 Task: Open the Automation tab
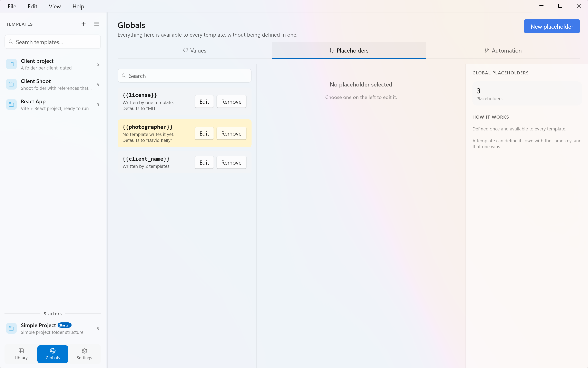503,50
